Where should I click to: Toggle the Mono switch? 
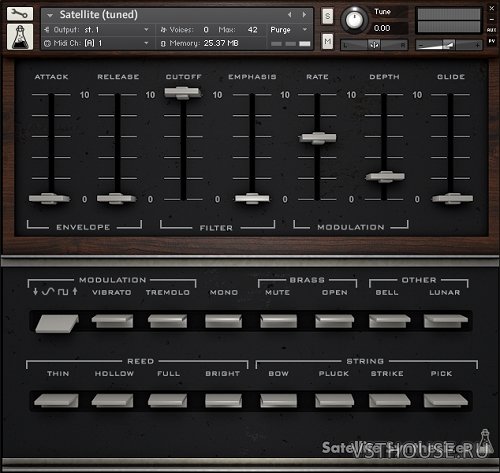click(223, 322)
